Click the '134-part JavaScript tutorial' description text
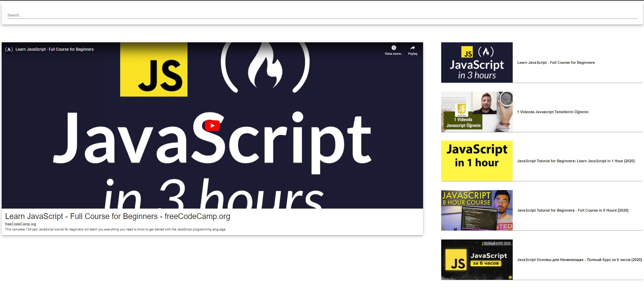Viewport: 644px width, 308px height. click(x=116, y=229)
